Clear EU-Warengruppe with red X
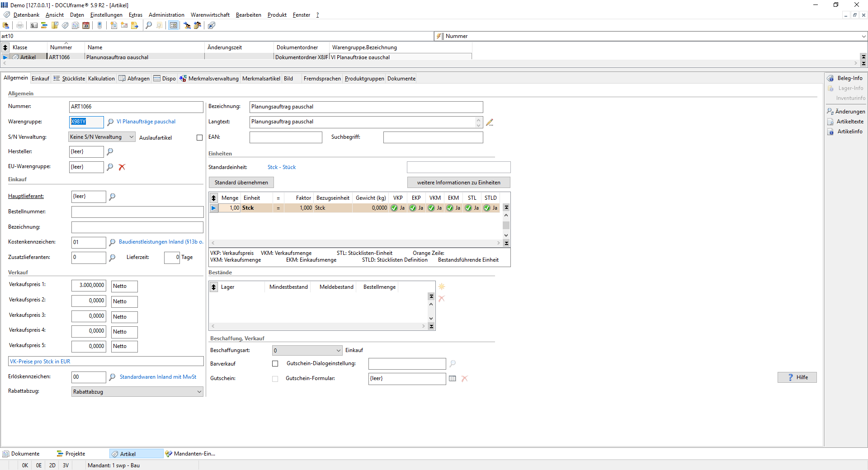 point(122,167)
